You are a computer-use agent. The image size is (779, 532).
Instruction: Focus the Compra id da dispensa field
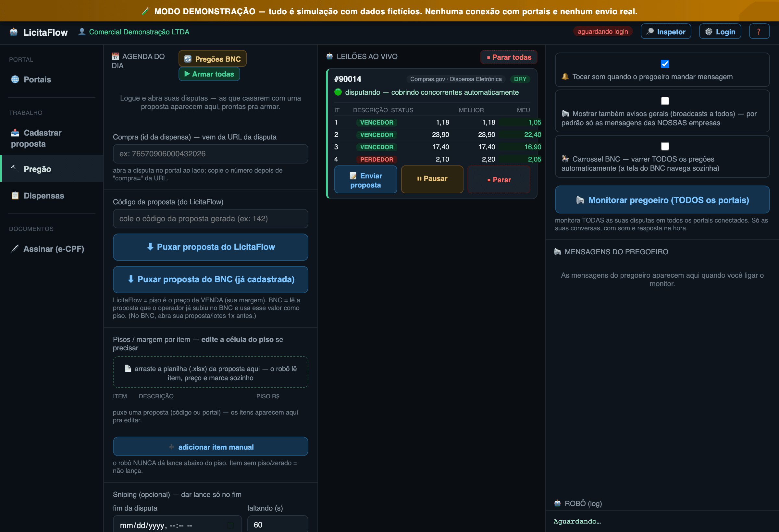[x=211, y=154]
